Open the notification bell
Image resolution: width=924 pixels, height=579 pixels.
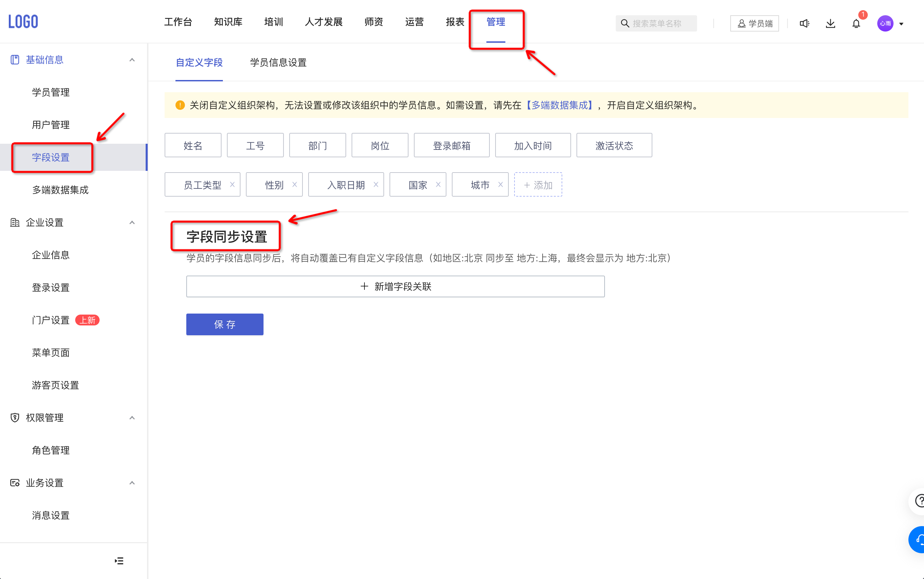pos(856,23)
